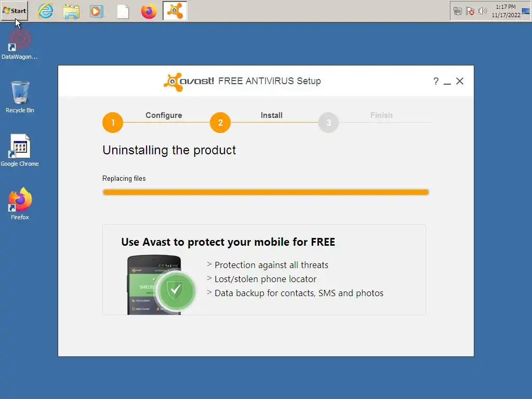Select the Install step label

pyautogui.click(x=271, y=115)
